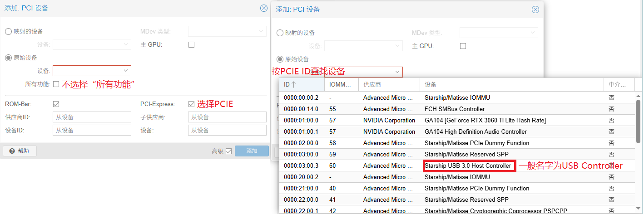Image resolution: width=644 pixels, height=214 pixels.
Task: Select device row 0000:21:00.0
Action: pos(457,188)
